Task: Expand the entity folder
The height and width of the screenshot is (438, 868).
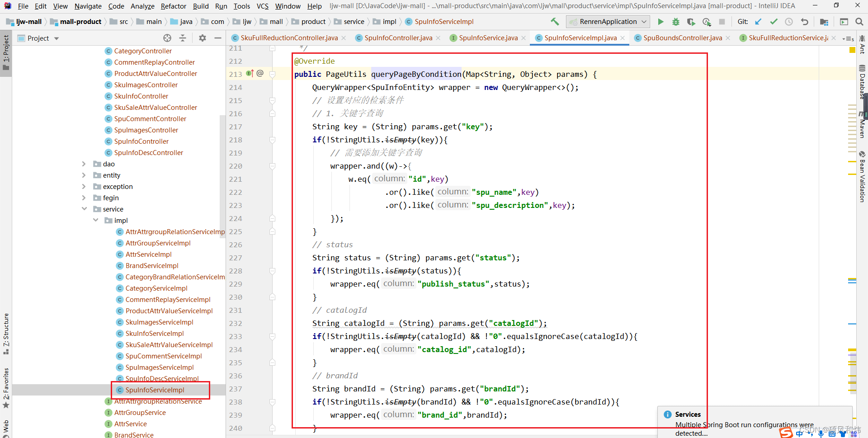Action: pos(84,175)
